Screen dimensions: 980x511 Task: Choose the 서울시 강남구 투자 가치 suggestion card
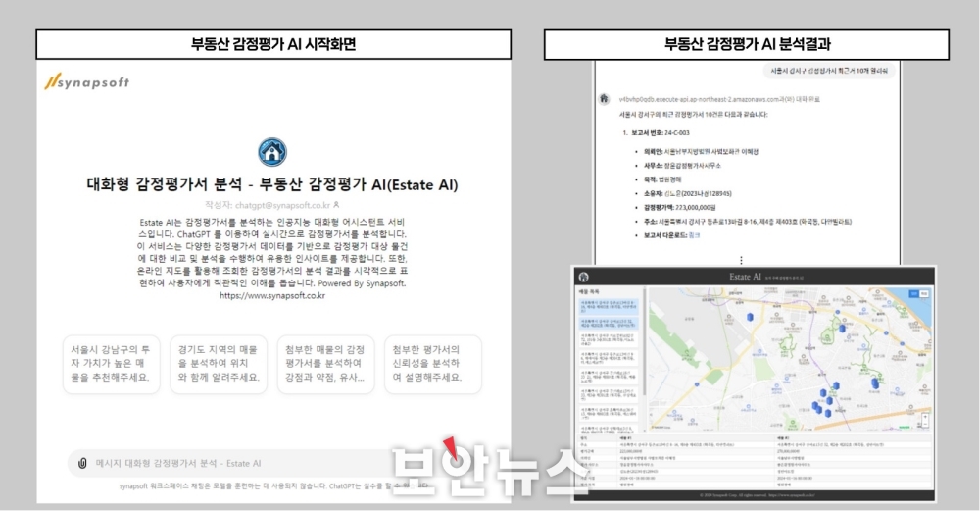[112, 364]
